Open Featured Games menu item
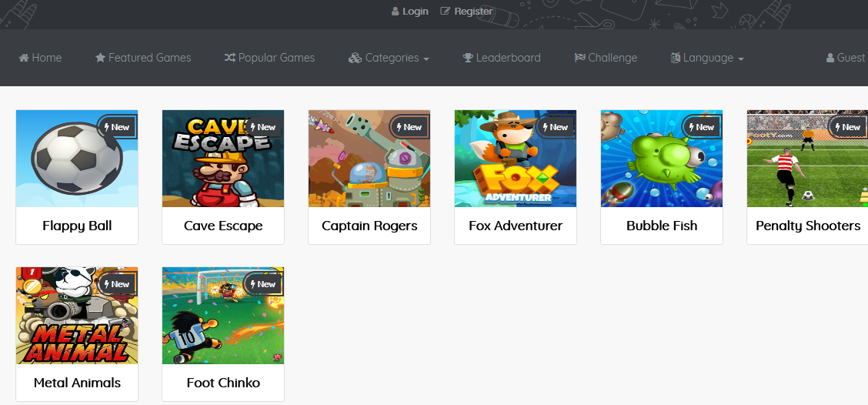868x405 pixels. pos(143,58)
